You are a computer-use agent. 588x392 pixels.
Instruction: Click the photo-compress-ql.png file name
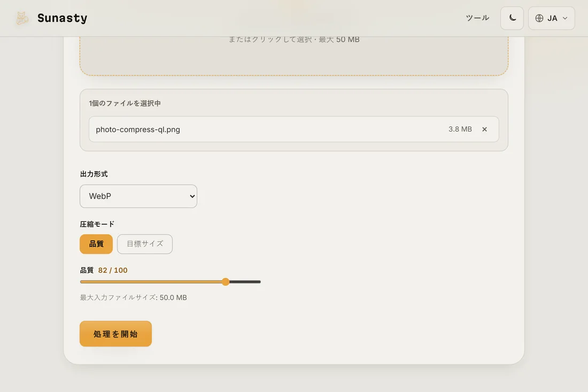(137, 129)
